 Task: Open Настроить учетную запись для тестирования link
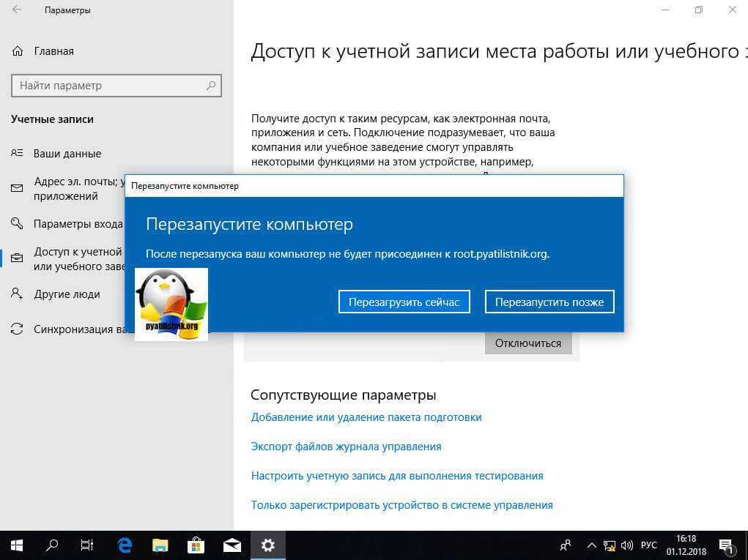pyautogui.click(x=397, y=476)
